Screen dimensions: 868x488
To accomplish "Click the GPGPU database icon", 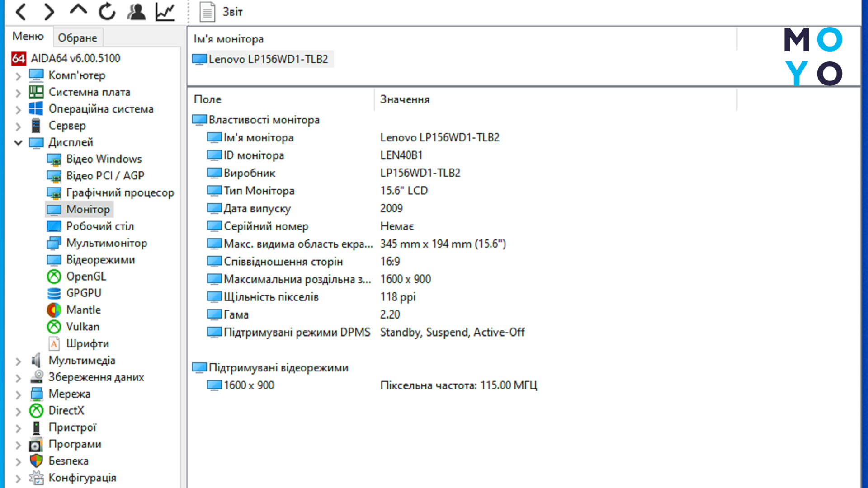I will [54, 293].
